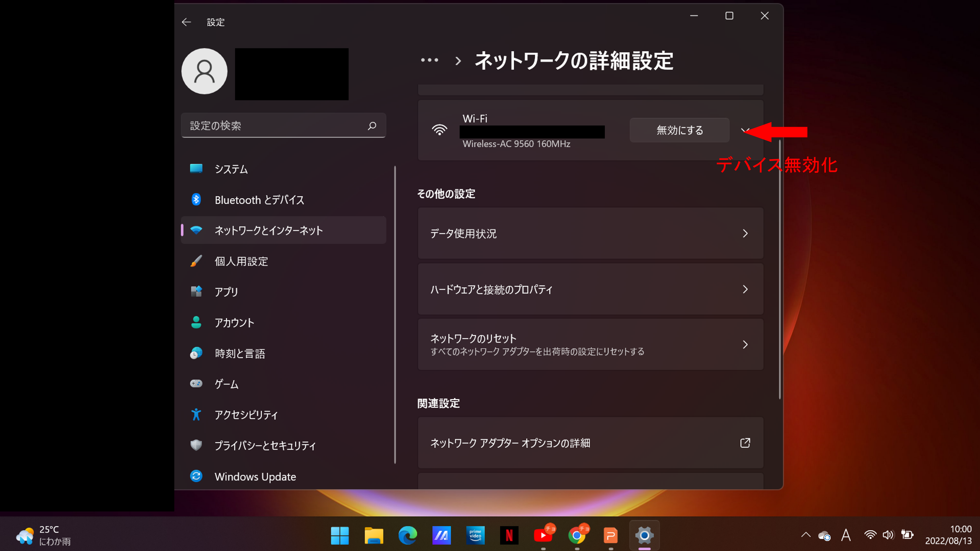This screenshot has width=980, height=551.
Task: Expand the breadcrumb ellipsis menu
Action: 430,60
